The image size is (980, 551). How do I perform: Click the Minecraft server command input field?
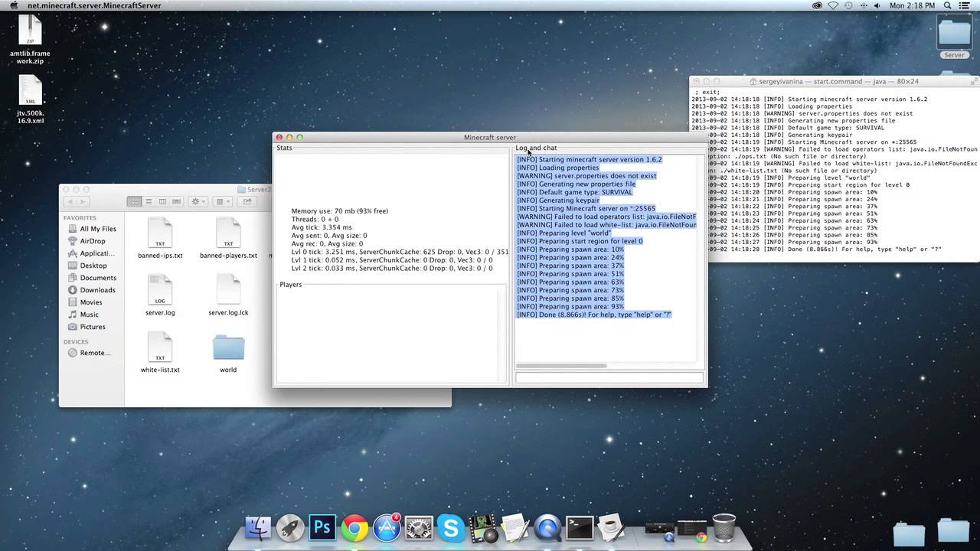[609, 377]
